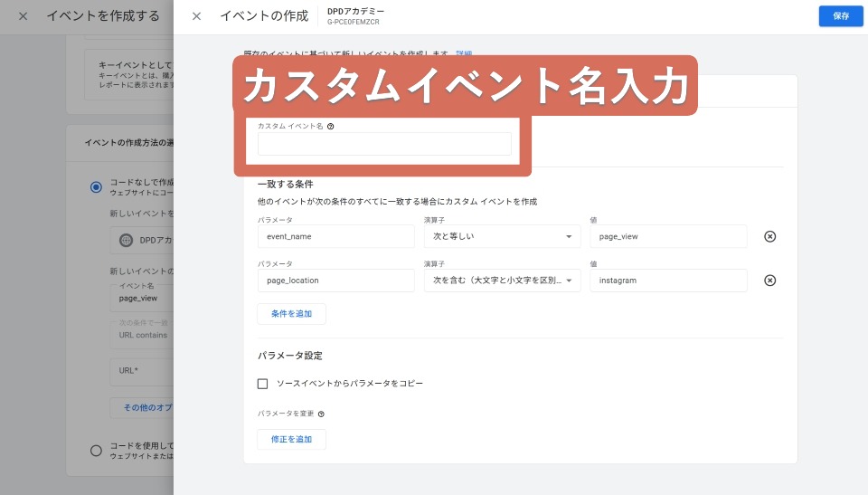
Task: Remove the event_name condition row
Action: (x=769, y=236)
